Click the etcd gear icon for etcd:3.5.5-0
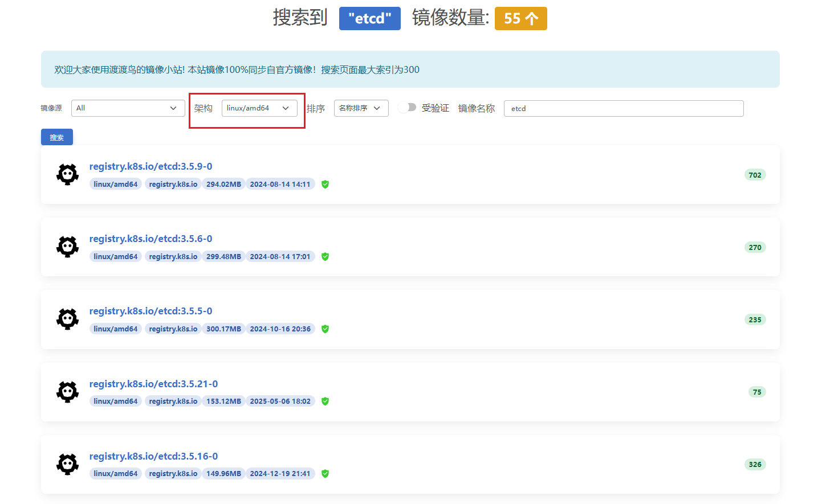 (67, 319)
